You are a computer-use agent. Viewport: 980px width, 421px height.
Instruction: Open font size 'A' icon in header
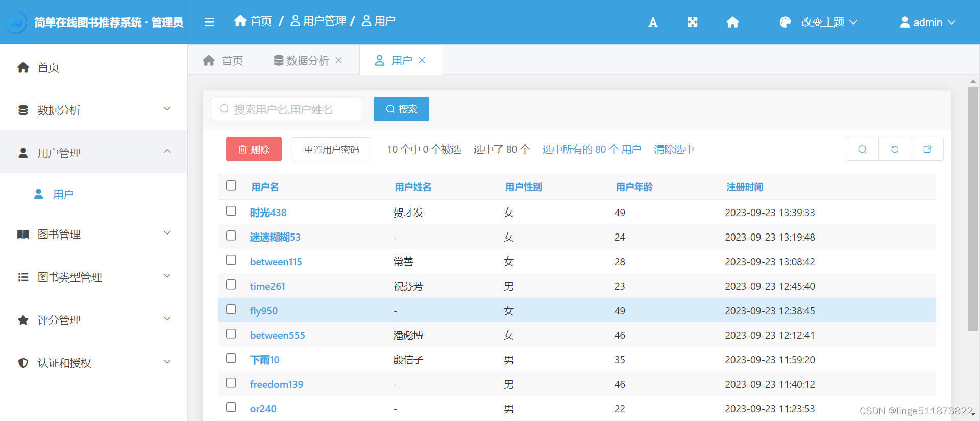(x=653, y=22)
